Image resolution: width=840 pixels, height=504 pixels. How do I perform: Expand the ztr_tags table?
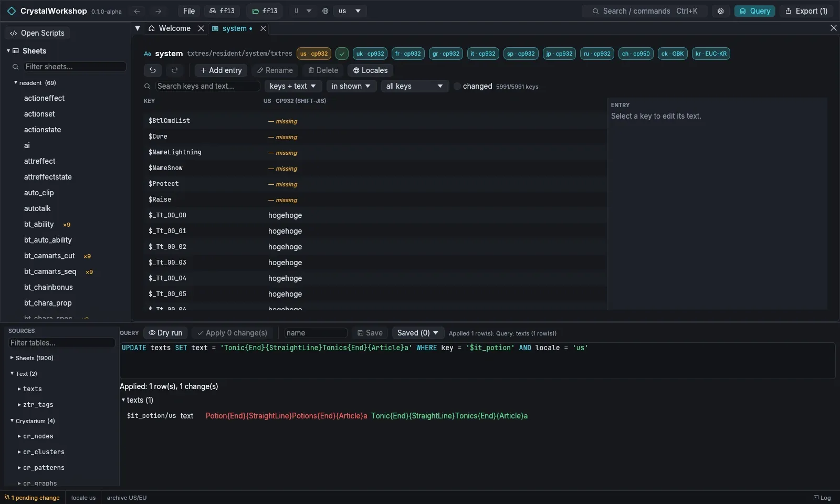tap(19, 405)
